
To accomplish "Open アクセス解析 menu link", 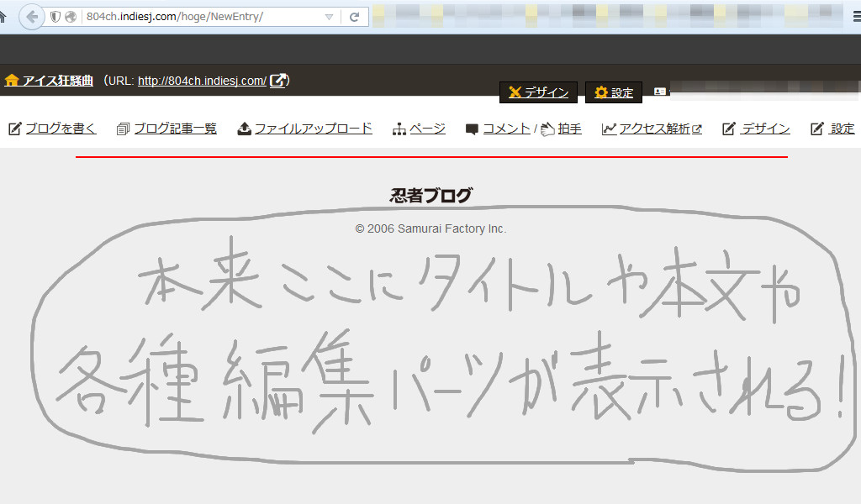I will [654, 129].
